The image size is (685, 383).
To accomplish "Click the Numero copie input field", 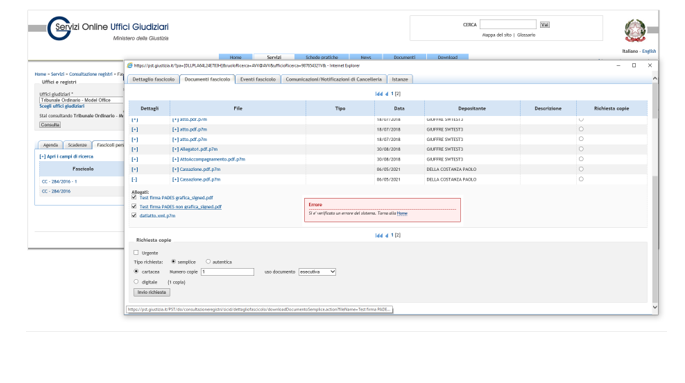I will pos(227,272).
